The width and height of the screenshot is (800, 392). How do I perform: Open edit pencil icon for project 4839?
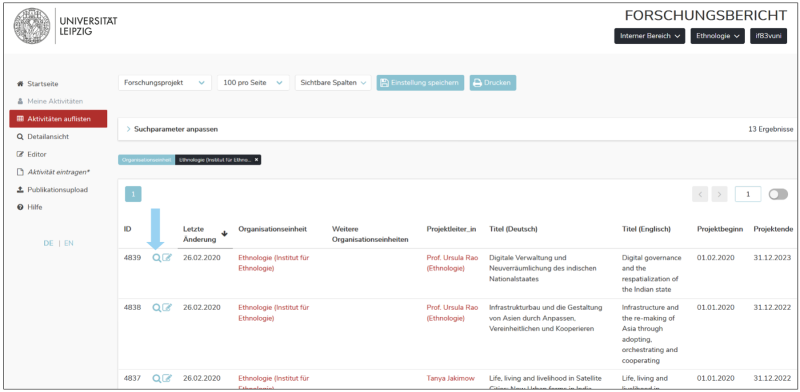click(x=167, y=258)
